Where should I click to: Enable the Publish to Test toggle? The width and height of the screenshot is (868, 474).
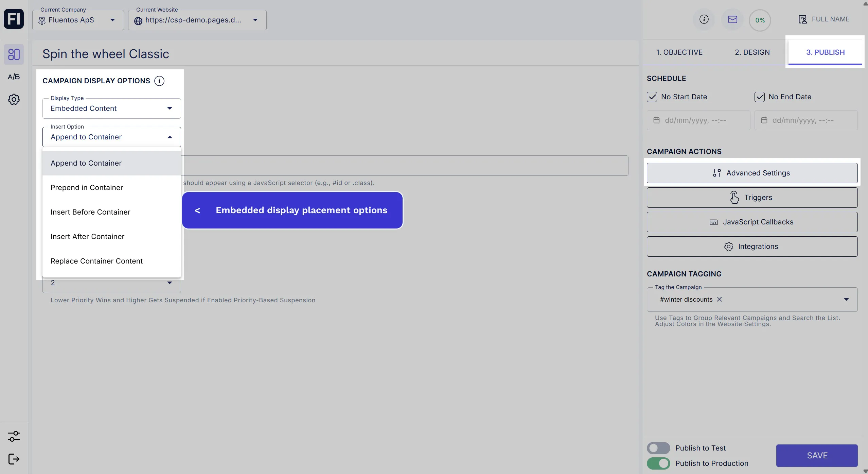click(658, 448)
